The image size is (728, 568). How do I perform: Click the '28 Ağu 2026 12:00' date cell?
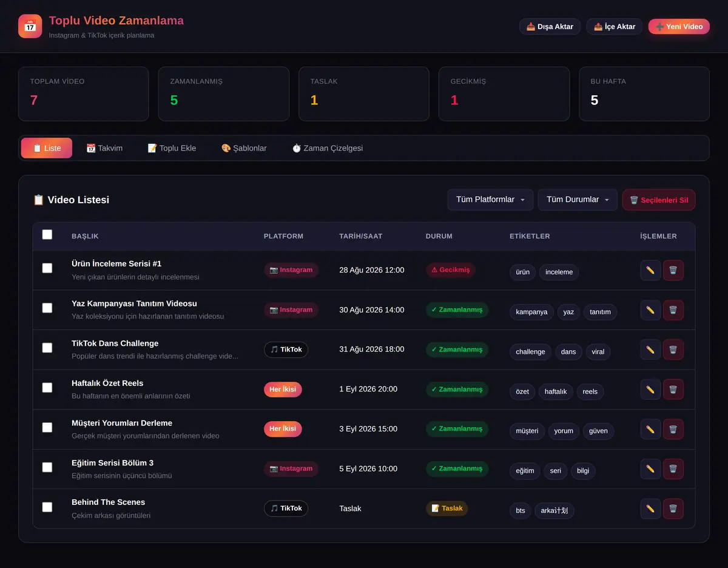372,270
